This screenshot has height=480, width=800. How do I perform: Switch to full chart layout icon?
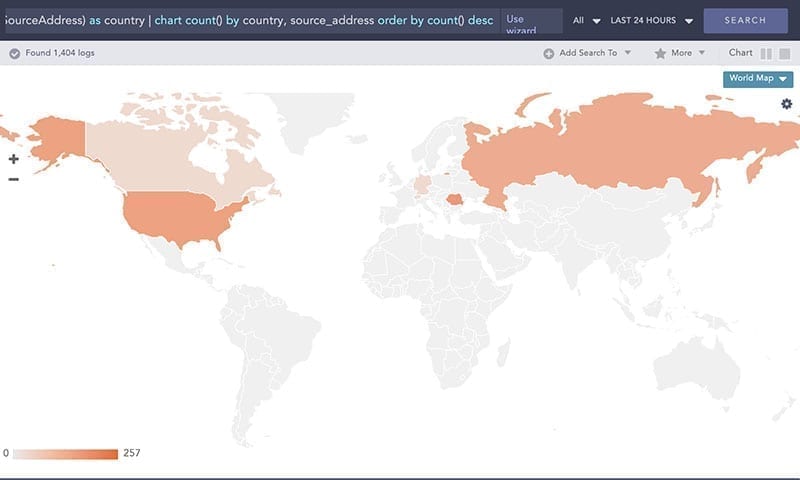click(784, 54)
